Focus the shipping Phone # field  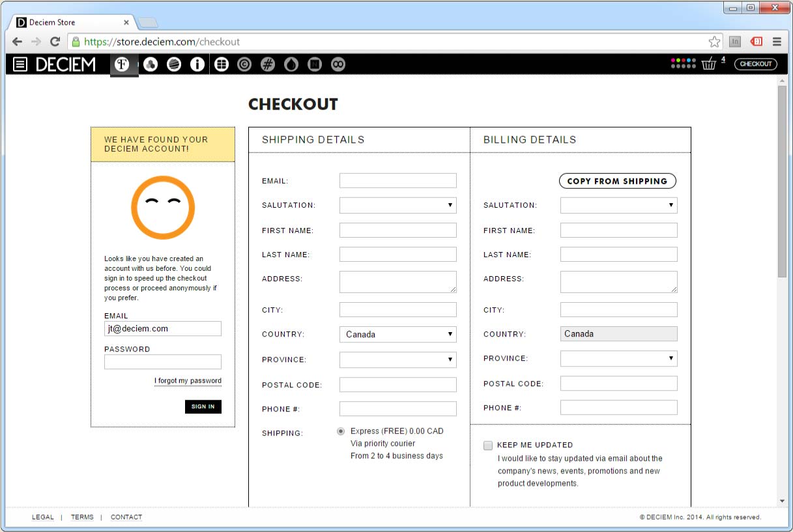[x=398, y=408]
